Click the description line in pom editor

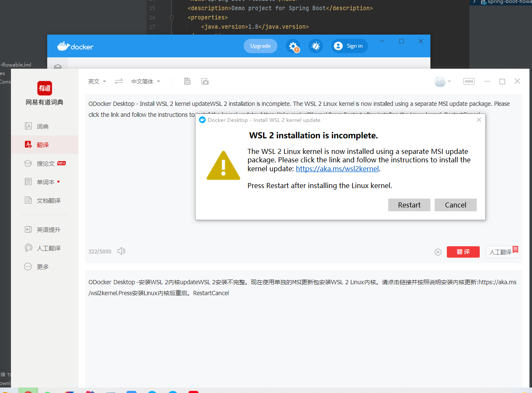[x=280, y=8]
